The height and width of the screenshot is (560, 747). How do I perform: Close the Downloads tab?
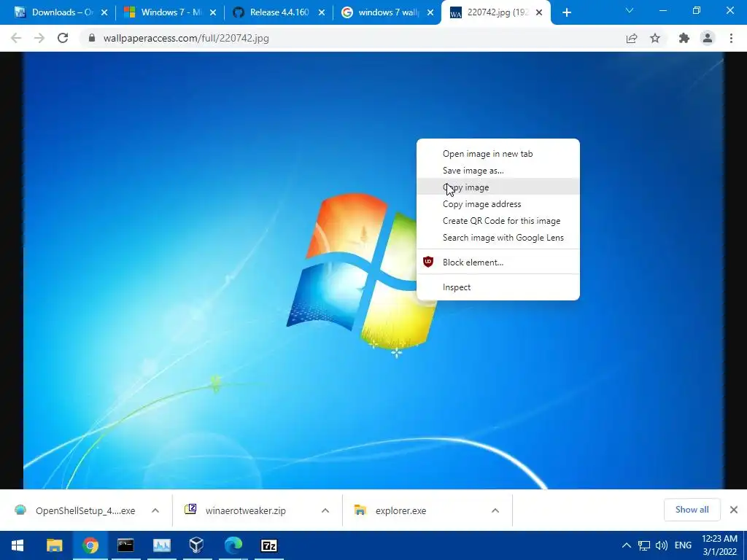104,13
